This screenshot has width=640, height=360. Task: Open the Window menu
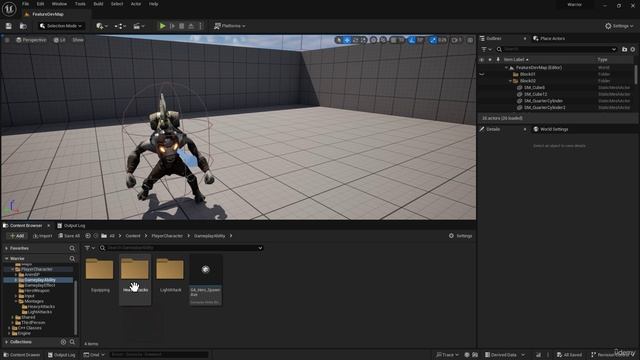pos(59,4)
